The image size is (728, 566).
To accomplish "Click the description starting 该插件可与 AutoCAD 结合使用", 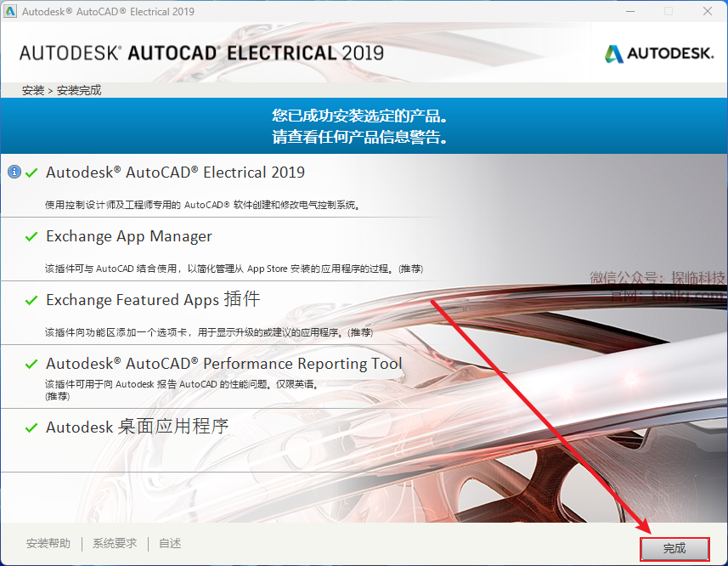I will (x=234, y=269).
